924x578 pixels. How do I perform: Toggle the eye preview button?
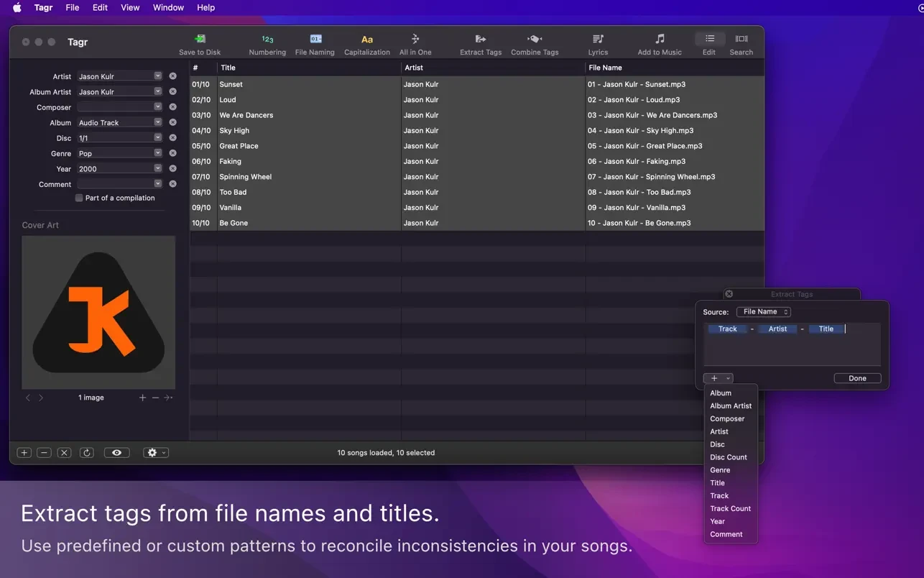click(116, 453)
